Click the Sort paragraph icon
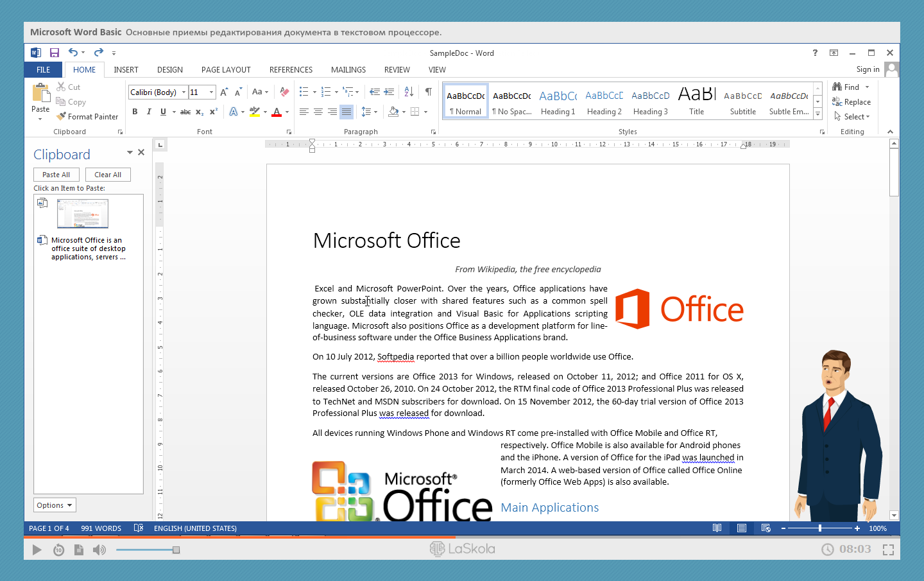The height and width of the screenshot is (581, 924). coord(409,92)
